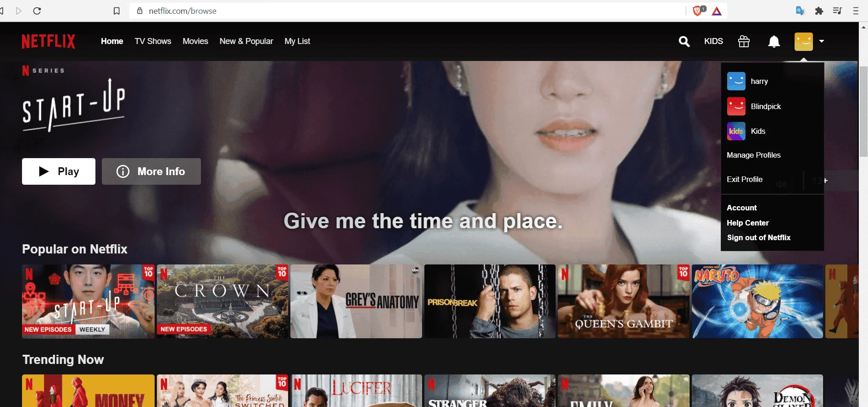Open The Princess Switch thumbnail

click(x=223, y=391)
